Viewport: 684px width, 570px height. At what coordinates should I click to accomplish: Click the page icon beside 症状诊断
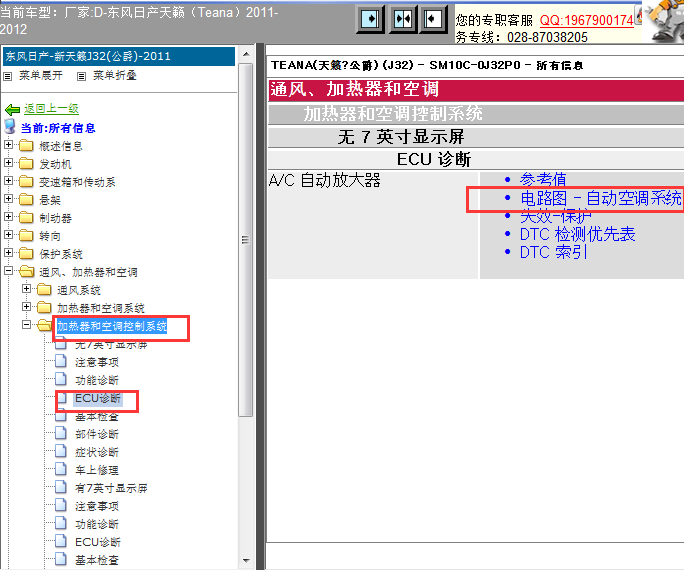click(61, 451)
